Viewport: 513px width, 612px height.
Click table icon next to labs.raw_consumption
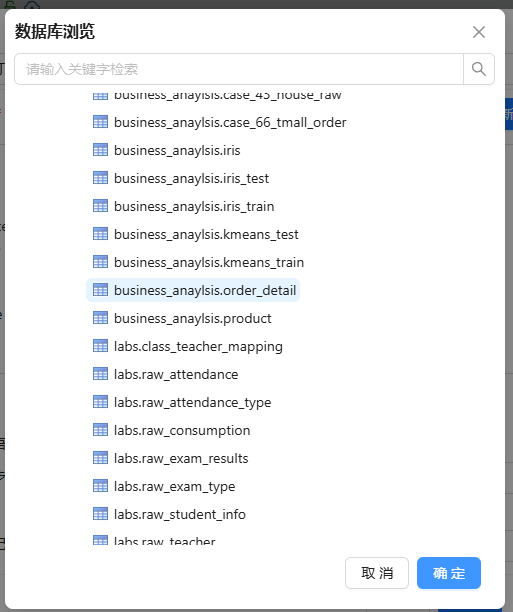pos(100,430)
